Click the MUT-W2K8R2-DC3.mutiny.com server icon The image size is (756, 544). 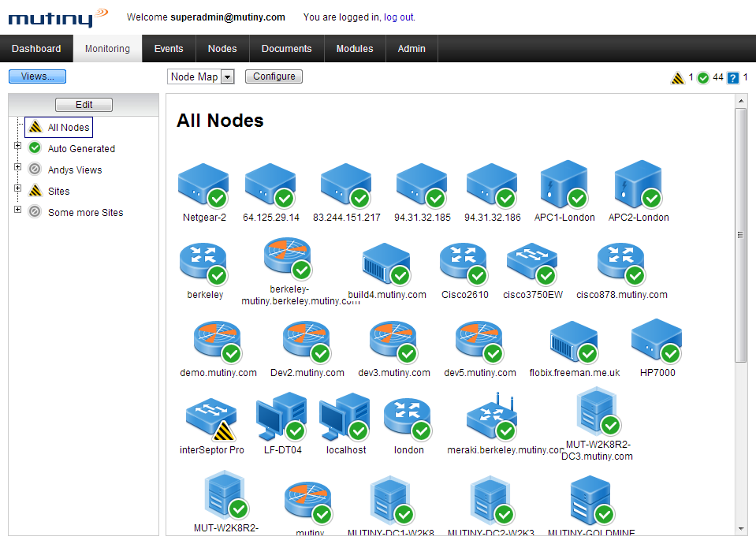pos(598,411)
